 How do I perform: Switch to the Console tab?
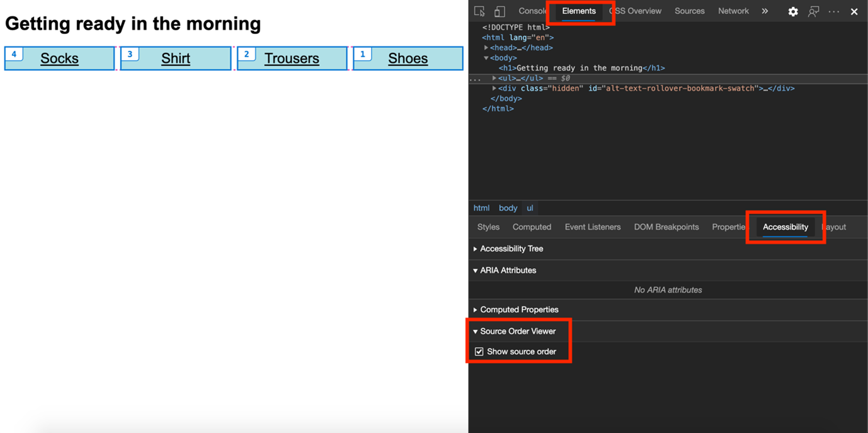point(533,11)
